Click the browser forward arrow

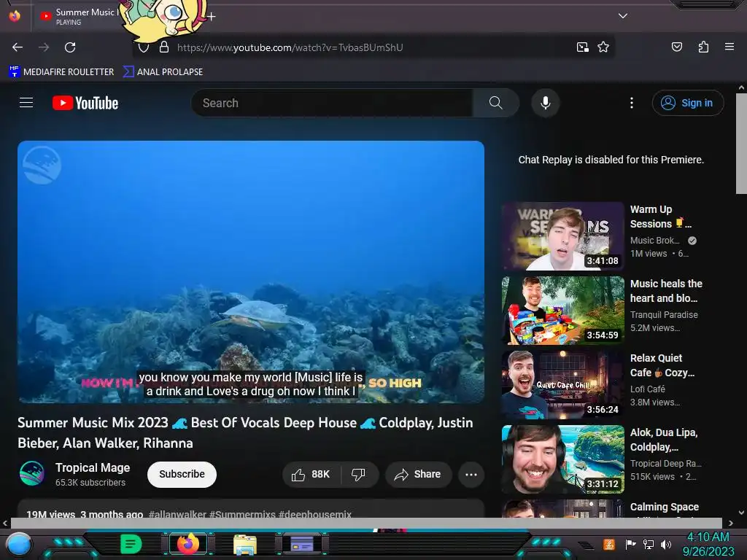click(x=44, y=47)
